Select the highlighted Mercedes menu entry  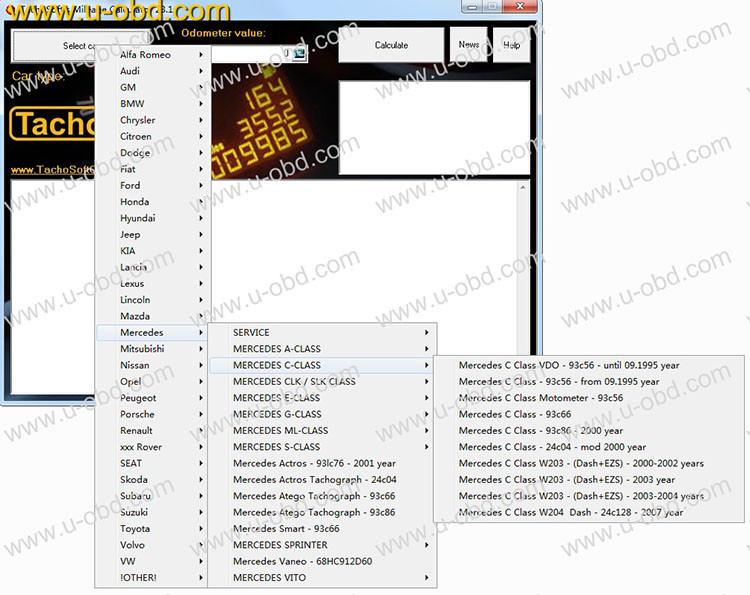[x=153, y=332]
